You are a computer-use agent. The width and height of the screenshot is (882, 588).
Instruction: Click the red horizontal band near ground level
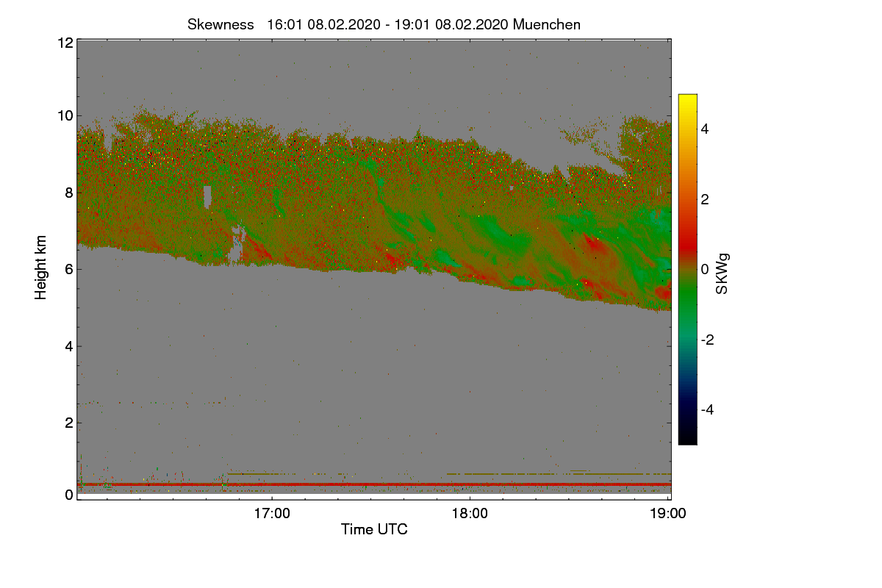tap(374, 484)
